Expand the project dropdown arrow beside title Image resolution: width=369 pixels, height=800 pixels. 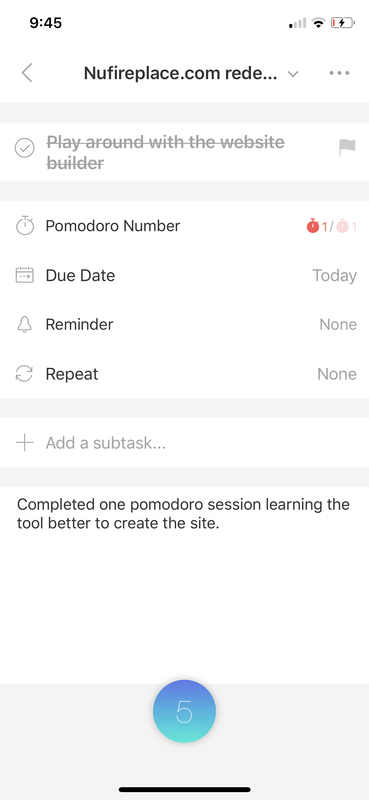point(292,74)
